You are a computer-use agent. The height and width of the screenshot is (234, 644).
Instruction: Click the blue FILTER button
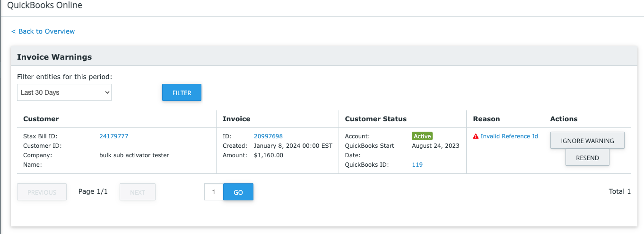coord(182,93)
